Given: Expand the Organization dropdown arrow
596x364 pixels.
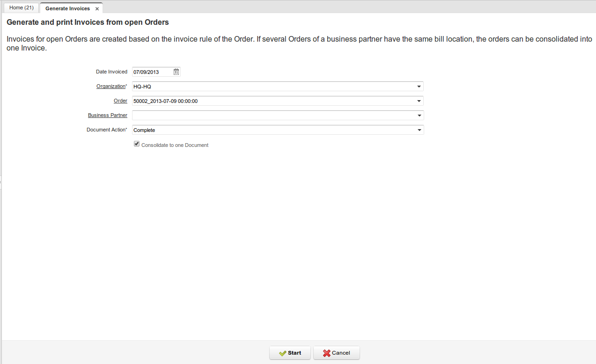Looking at the screenshot, I should (x=419, y=86).
